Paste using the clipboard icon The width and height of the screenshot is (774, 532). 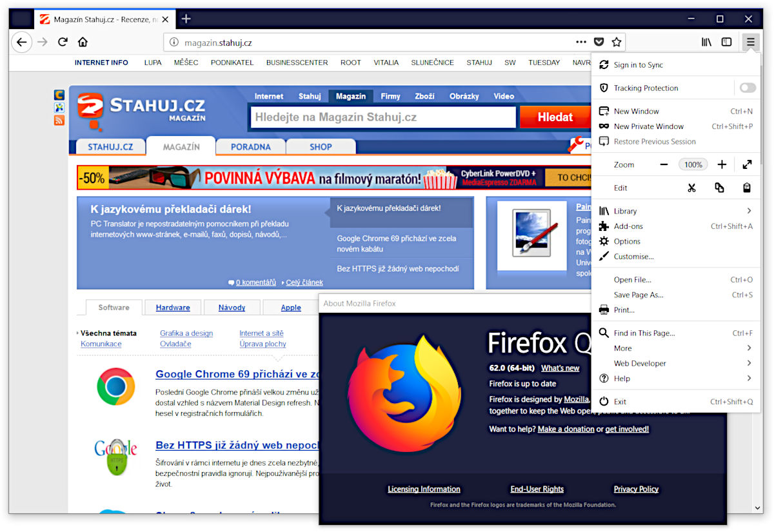(747, 188)
